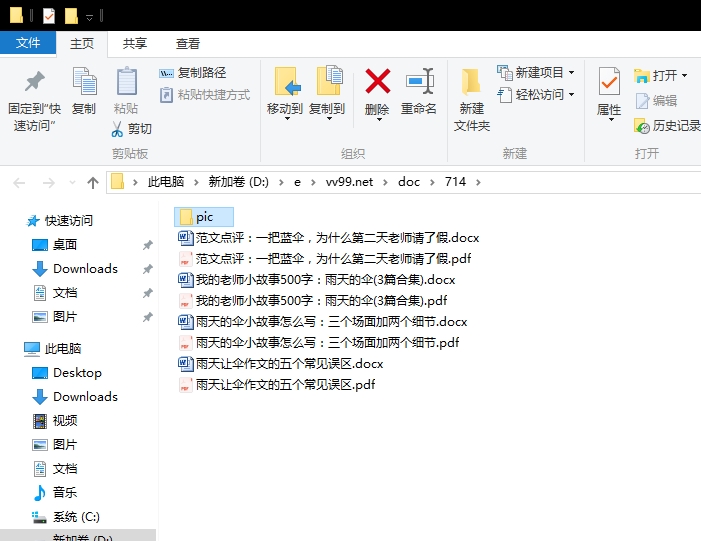701x541 pixels.
Task: Click the window folder icon in title bar
Action: (17, 15)
